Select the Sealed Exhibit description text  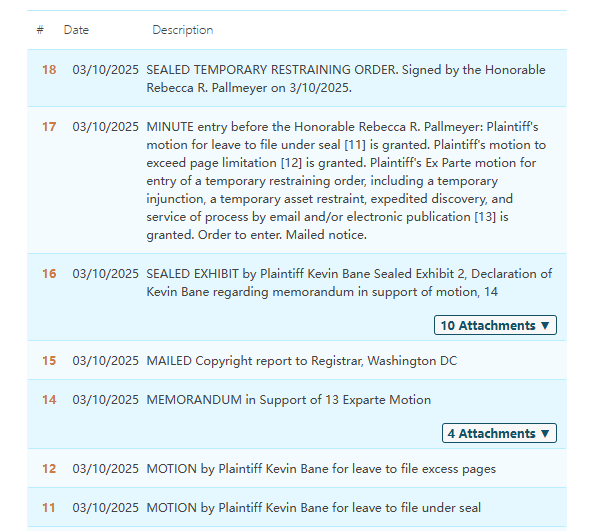tap(349, 283)
